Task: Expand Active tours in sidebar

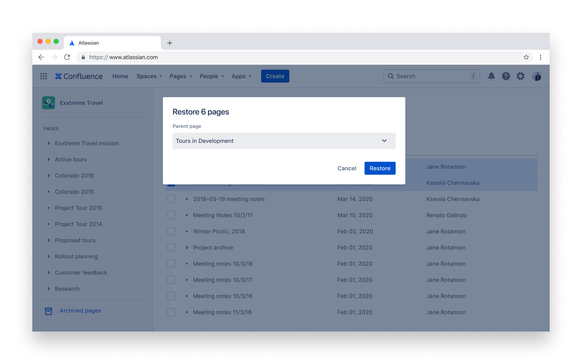Action: pos(48,160)
